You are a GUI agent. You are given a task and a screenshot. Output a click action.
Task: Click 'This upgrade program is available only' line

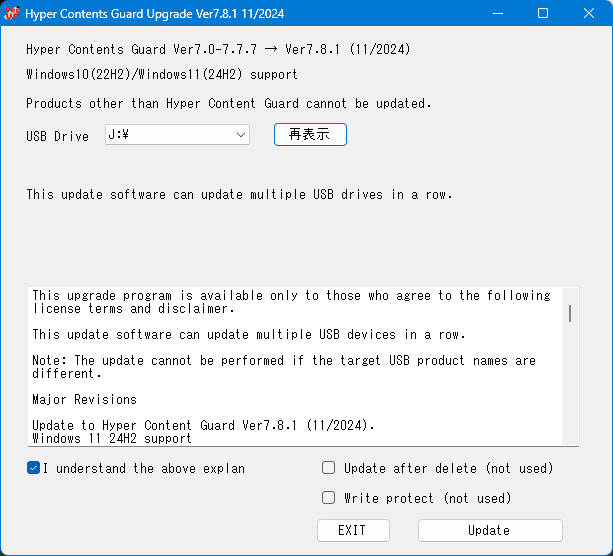tap(291, 295)
